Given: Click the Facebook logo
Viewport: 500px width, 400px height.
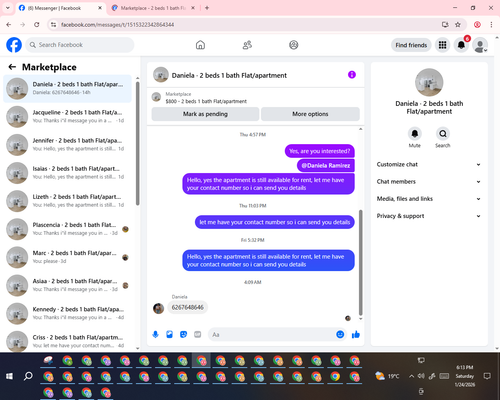Looking at the screenshot, I should [14, 45].
